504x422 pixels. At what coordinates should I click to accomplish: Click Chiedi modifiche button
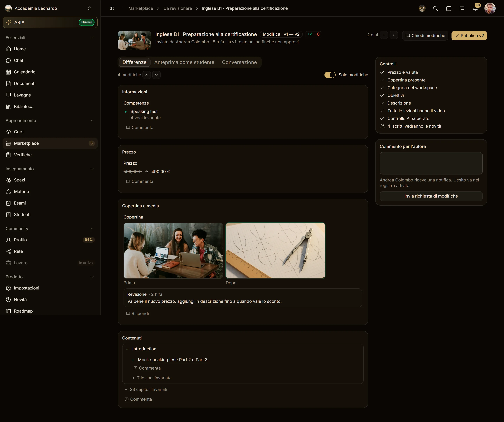(425, 36)
